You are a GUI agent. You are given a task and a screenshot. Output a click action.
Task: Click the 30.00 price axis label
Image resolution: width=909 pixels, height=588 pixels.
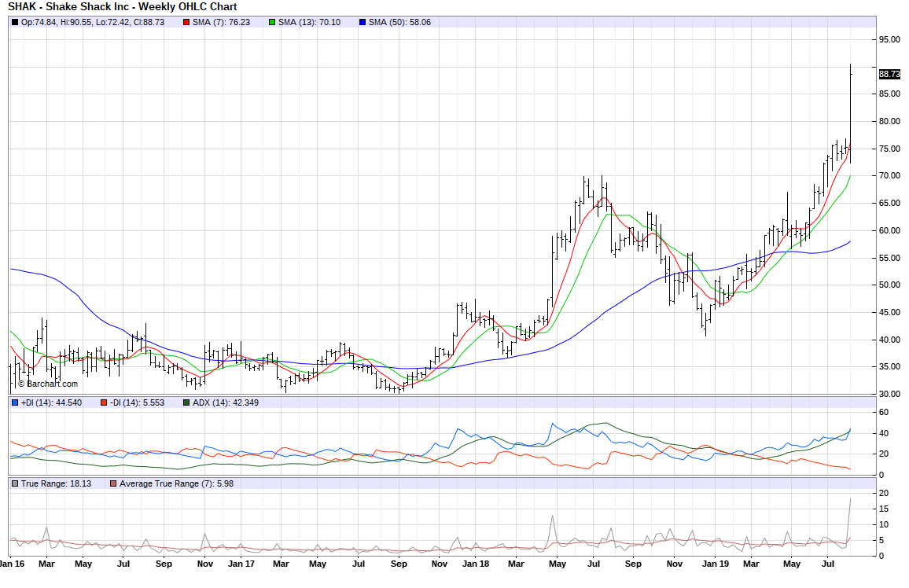pos(890,394)
